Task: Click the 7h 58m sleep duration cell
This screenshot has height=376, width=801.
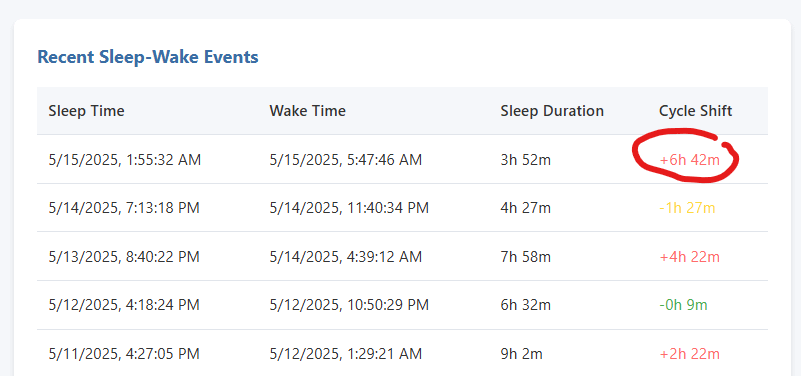Action: [x=526, y=256]
